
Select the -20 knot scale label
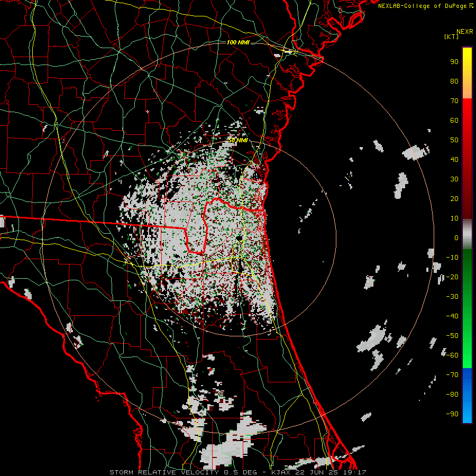click(x=452, y=277)
